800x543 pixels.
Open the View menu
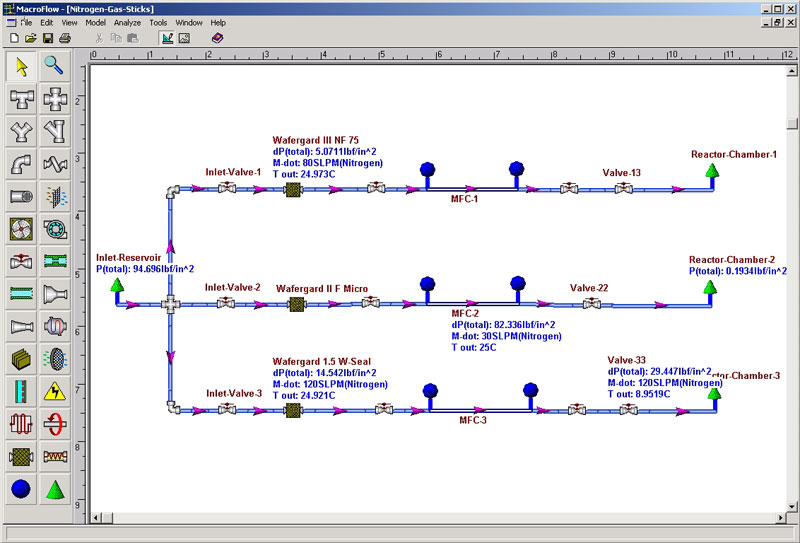(x=69, y=22)
